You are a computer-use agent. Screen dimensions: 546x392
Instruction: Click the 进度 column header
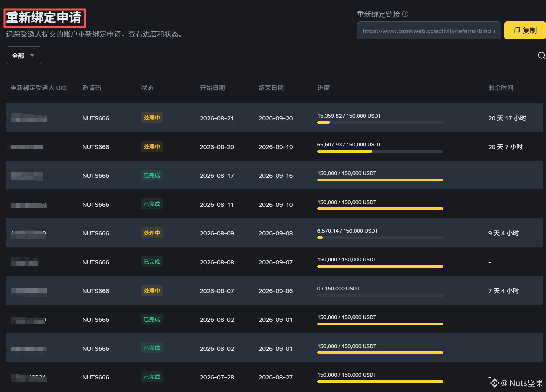pos(323,88)
